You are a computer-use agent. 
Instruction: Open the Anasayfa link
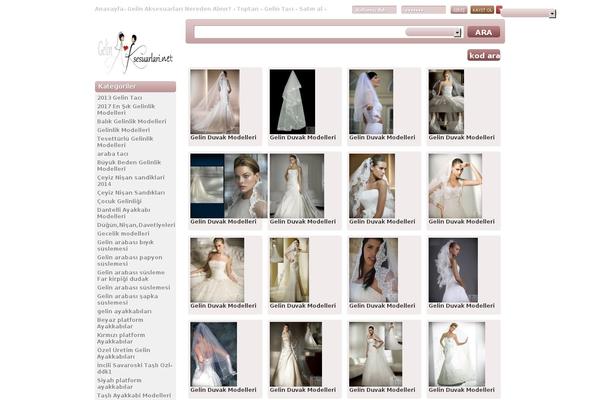[109, 9]
